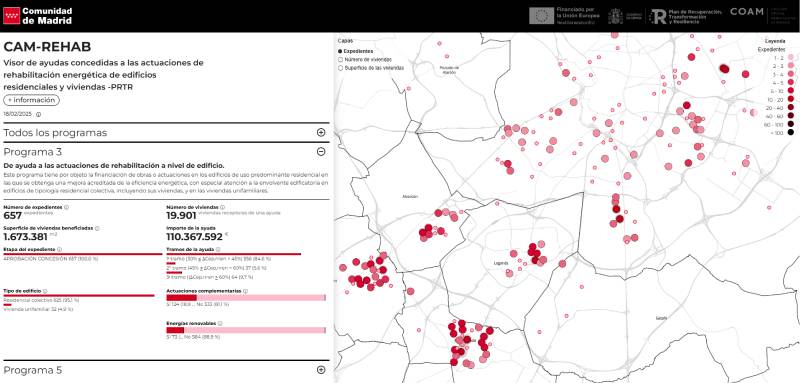Open info icon next to Número de expedientes
This screenshot has width=800, height=383.
pos(66,208)
